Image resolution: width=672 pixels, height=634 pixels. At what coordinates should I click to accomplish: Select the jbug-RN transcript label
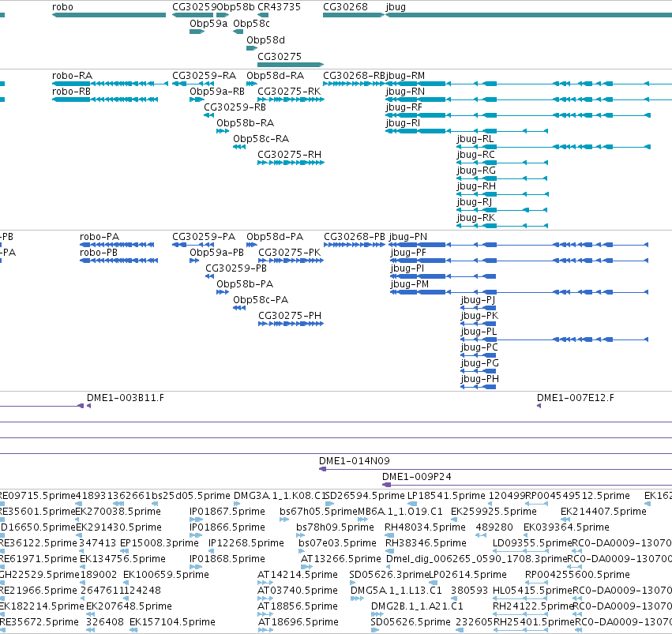405,92
